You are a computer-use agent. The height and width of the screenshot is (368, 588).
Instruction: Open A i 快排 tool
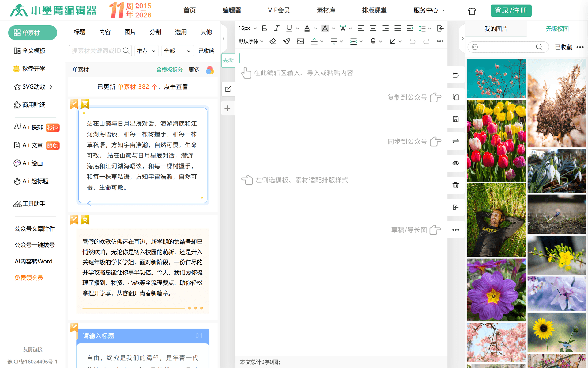click(36, 127)
